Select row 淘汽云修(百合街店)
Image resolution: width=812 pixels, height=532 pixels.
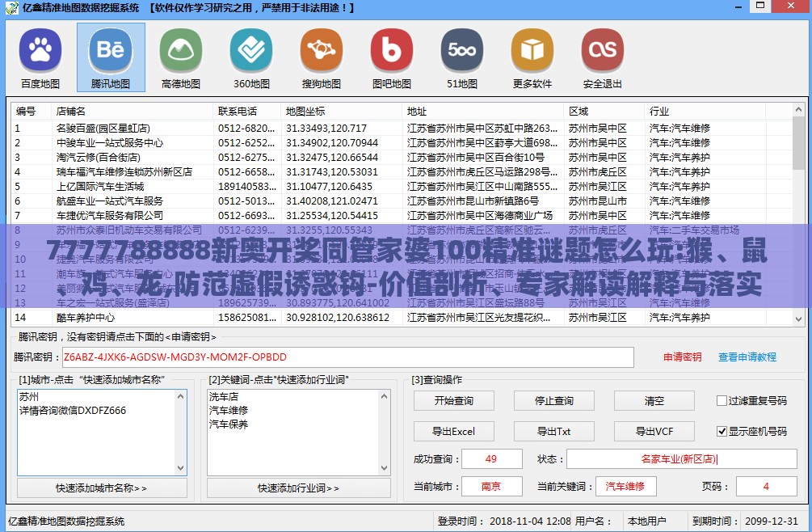[x=402, y=157]
